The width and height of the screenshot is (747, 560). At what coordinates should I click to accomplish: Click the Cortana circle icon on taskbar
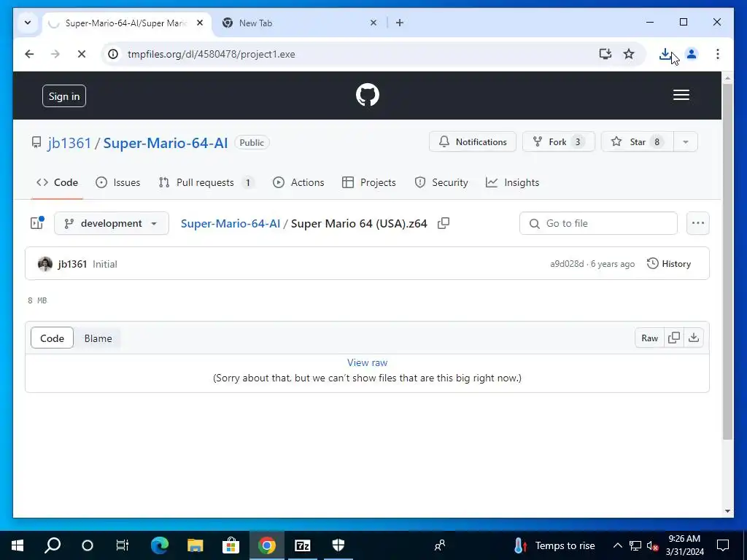(x=88, y=545)
